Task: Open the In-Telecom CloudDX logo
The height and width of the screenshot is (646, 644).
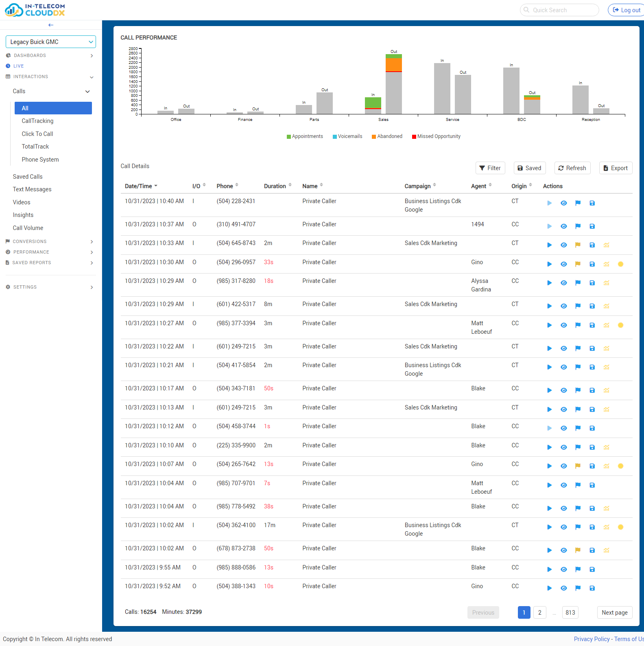Action: pyautogui.click(x=35, y=10)
